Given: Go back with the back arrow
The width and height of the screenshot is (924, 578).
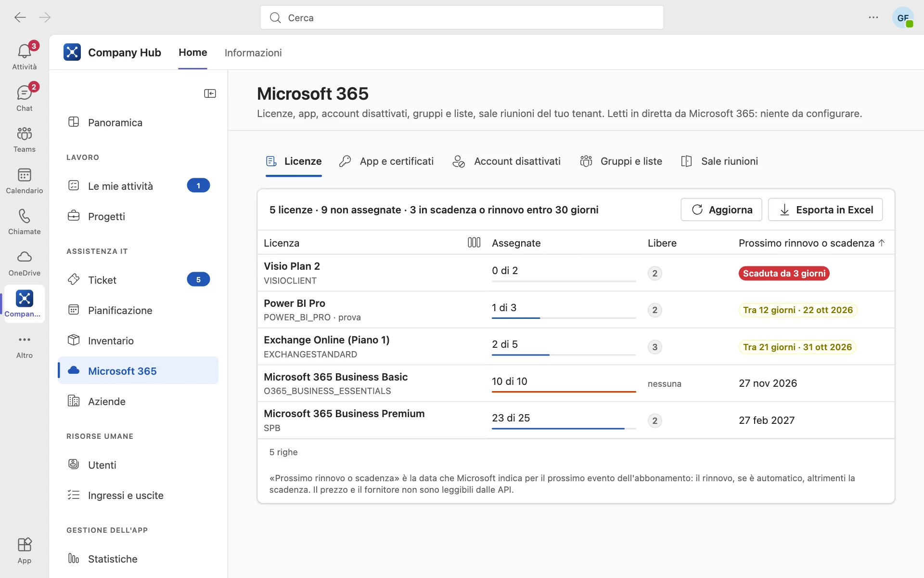Looking at the screenshot, I should [20, 17].
